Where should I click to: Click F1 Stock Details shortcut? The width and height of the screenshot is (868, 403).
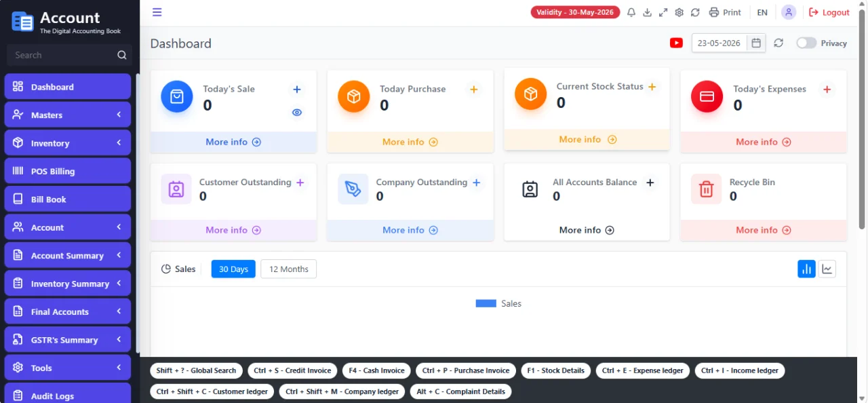[x=555, y=370]
